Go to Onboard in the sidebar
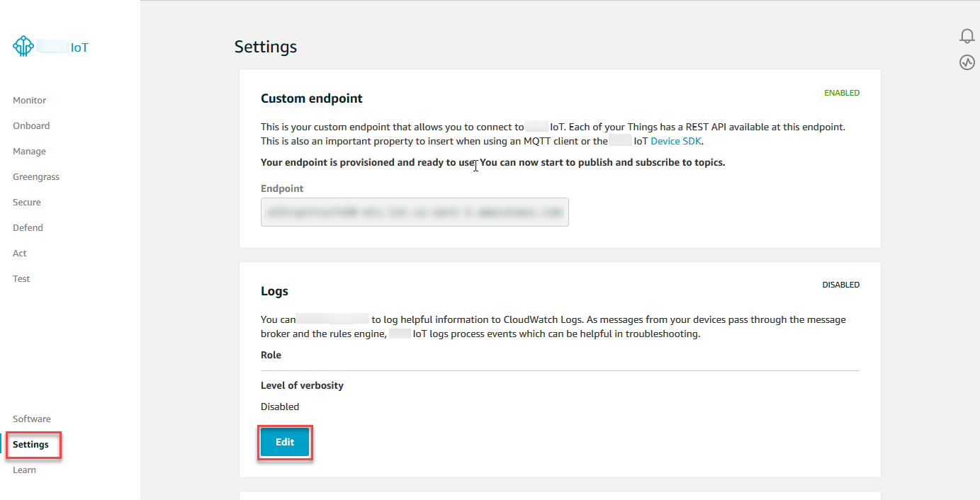This screenshot has width=980, height=500. point(31,126)
